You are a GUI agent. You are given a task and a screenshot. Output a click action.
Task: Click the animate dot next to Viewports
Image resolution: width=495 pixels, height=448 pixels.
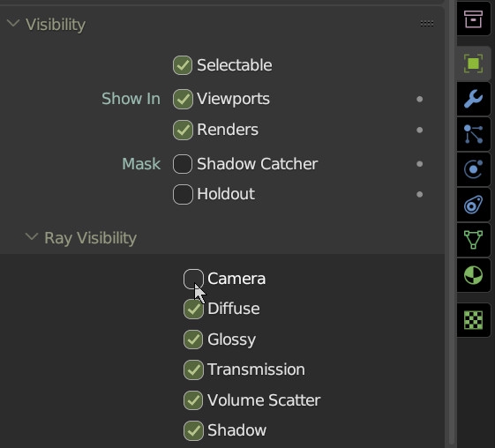(x=419, y=99)
